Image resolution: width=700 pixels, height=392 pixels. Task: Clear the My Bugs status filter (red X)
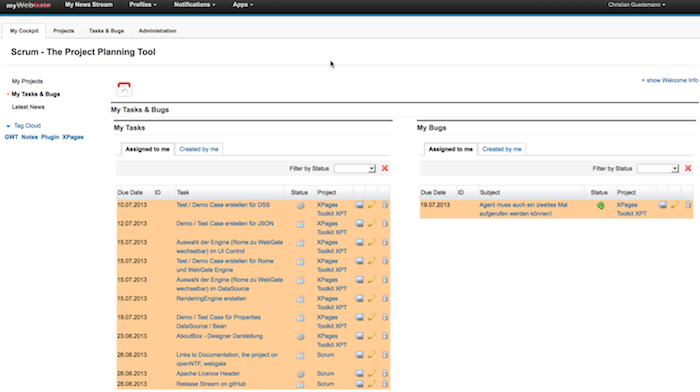click(x=688, y=168)
